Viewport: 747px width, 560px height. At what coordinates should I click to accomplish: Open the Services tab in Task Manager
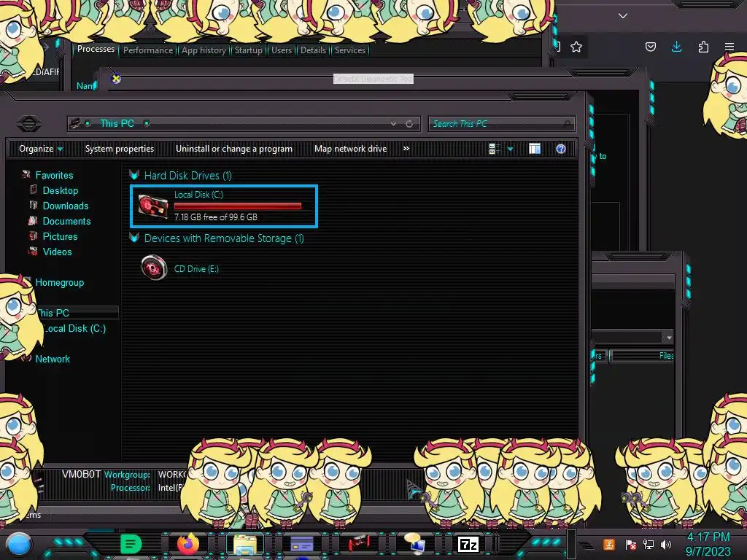tap(349, 50)
